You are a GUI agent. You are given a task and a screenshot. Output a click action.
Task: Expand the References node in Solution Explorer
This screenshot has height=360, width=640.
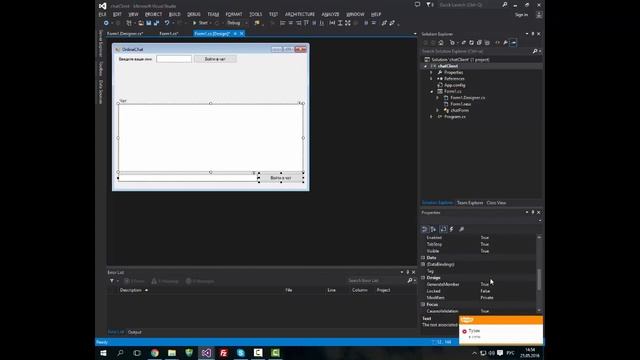point(431,79)
